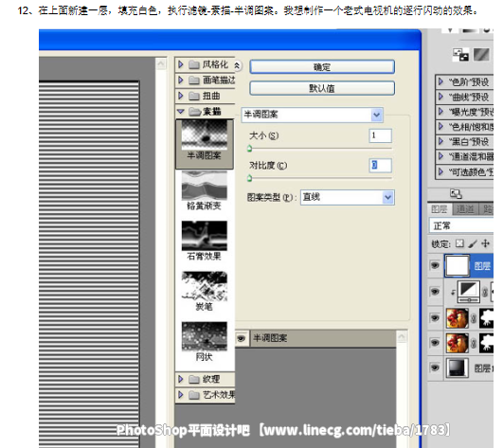Expand the "曝光度" presets group
The width and height of the screenshot is (503, 448).
click(x=440, y=111)
